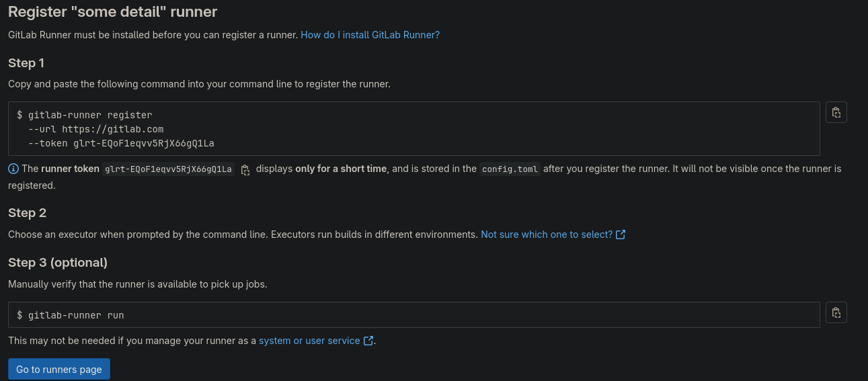Click the Step 2 heading
The image size is (868, 381).
click(x=27, y=213)
